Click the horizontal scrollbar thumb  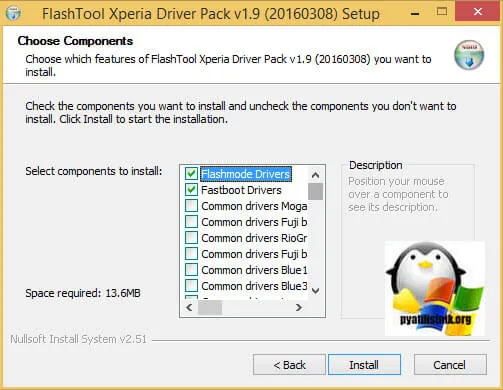[210, 307]
